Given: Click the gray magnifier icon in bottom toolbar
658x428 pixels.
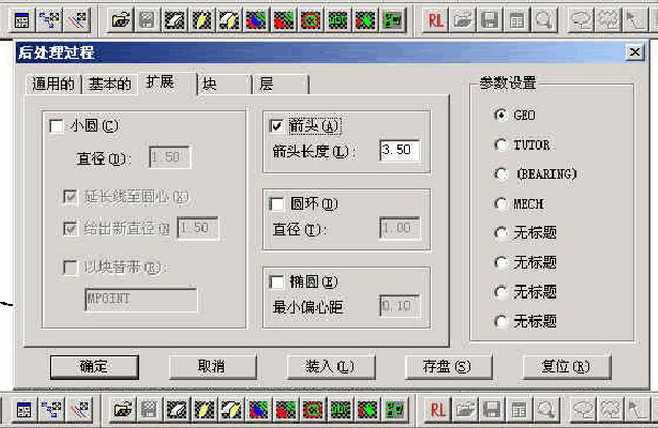Looking at the screenshot, I should pos(546,409).
